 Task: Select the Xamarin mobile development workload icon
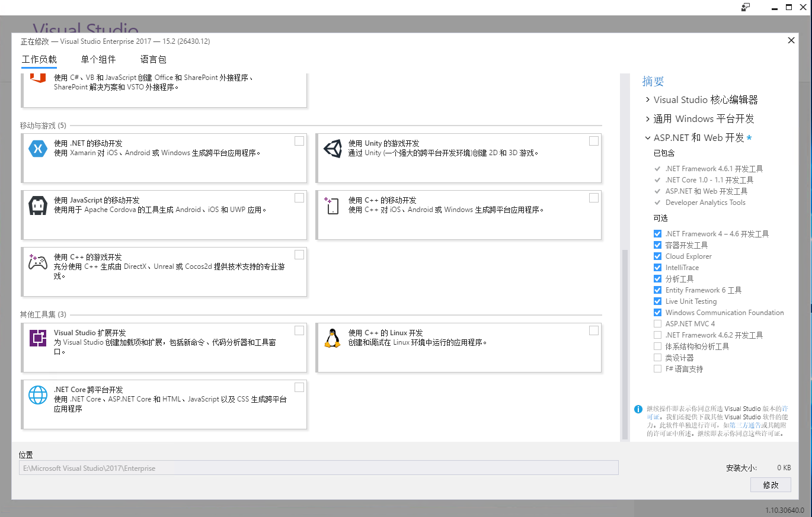pos(37,148)
